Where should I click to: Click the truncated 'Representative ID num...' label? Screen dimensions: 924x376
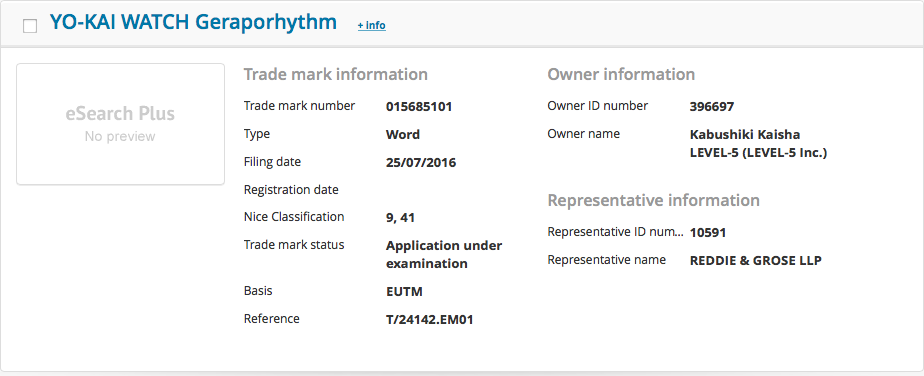pyautogui.click(x=616, y=232)
